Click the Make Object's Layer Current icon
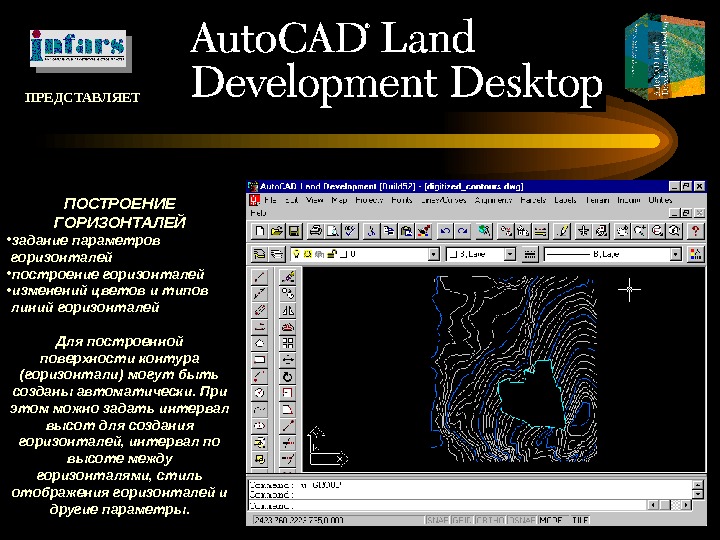This screenshot has width=720, height=540. pos(259,254)
